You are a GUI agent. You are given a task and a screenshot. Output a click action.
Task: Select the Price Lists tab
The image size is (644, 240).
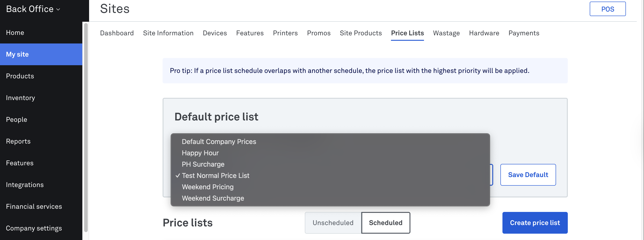tap(407, 33)
